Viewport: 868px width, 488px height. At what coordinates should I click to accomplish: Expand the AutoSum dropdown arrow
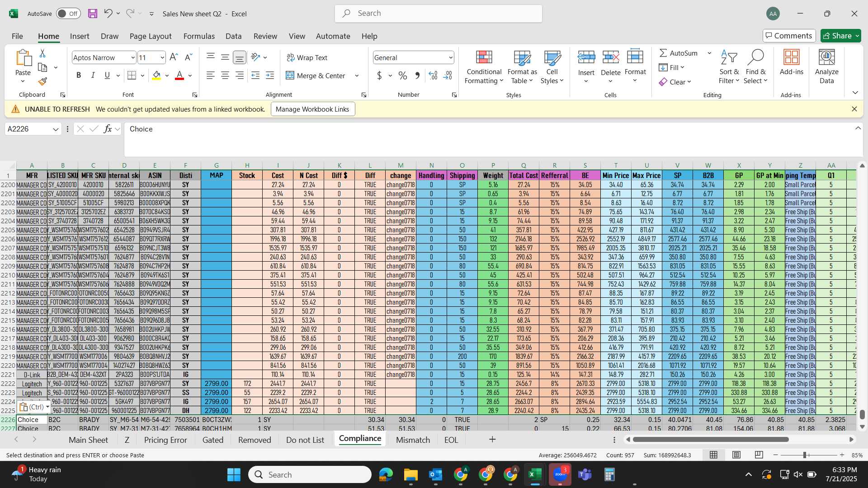tap(709, 53)
